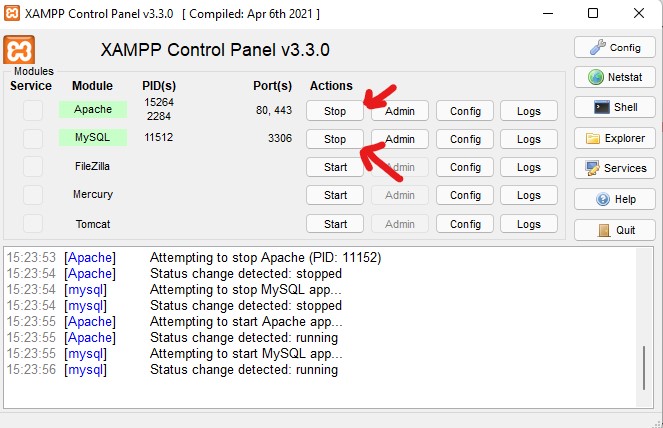
Task: Click the Tomcat module label
Action: coord(93,224)
